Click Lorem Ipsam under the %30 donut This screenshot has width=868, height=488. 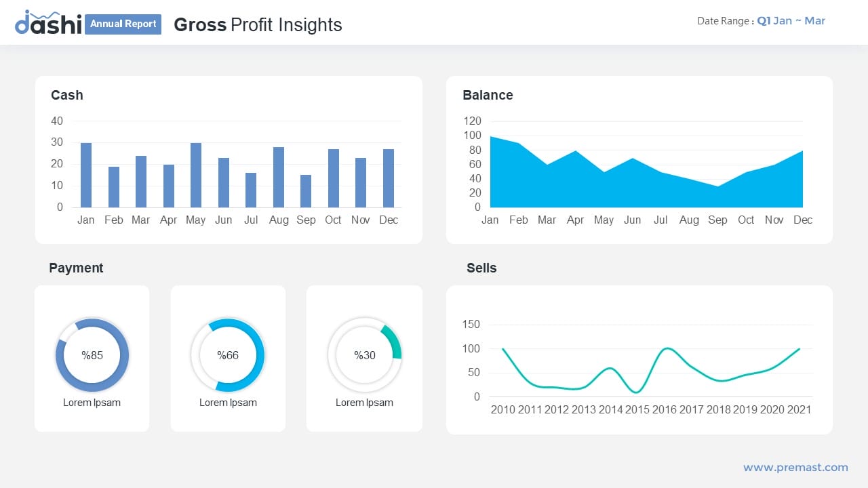pyautogui.click(x=364, y=403)
